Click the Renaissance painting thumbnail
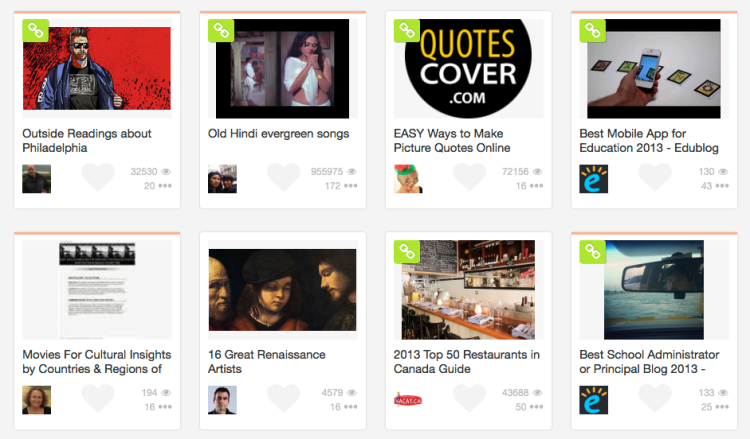This screenshot has height=439, width=750. pos(282,290)
